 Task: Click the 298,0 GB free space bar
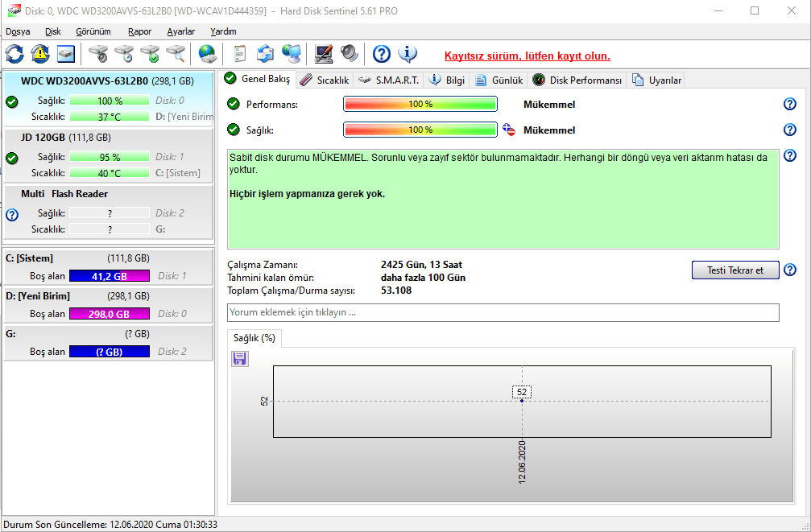click(x=110, y=314)
